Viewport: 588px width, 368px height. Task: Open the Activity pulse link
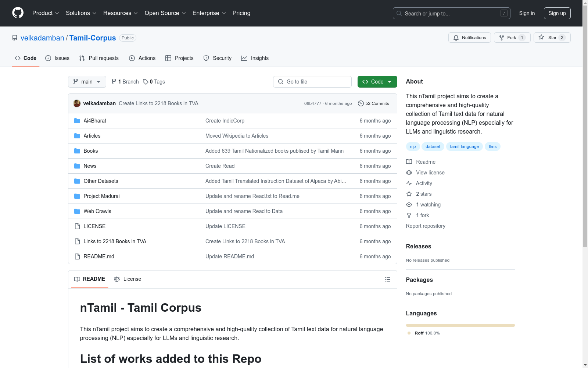(x=419, y=183)
